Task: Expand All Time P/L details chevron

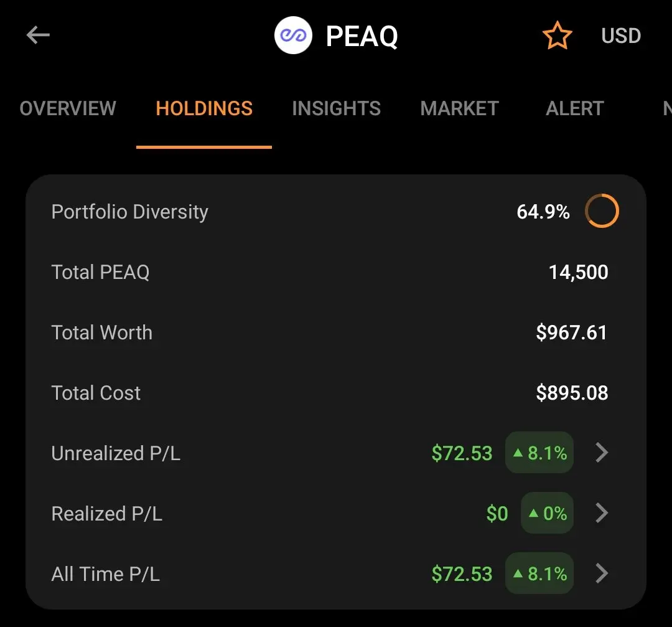Action: point(602,573)
